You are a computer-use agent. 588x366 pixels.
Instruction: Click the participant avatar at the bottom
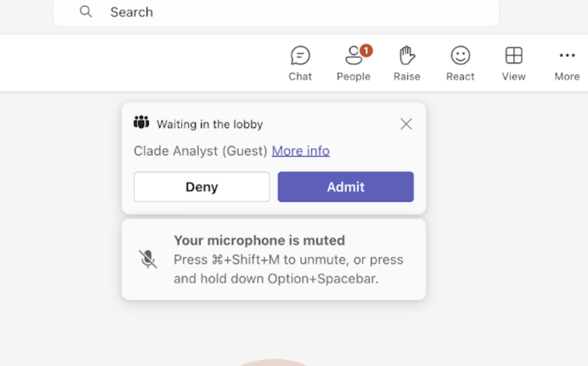(x=275, y=362)
